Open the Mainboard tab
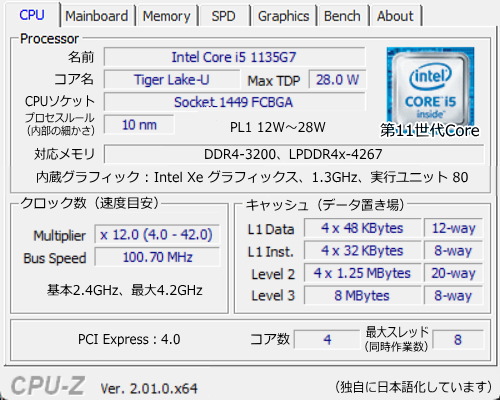 coord(97,16)
